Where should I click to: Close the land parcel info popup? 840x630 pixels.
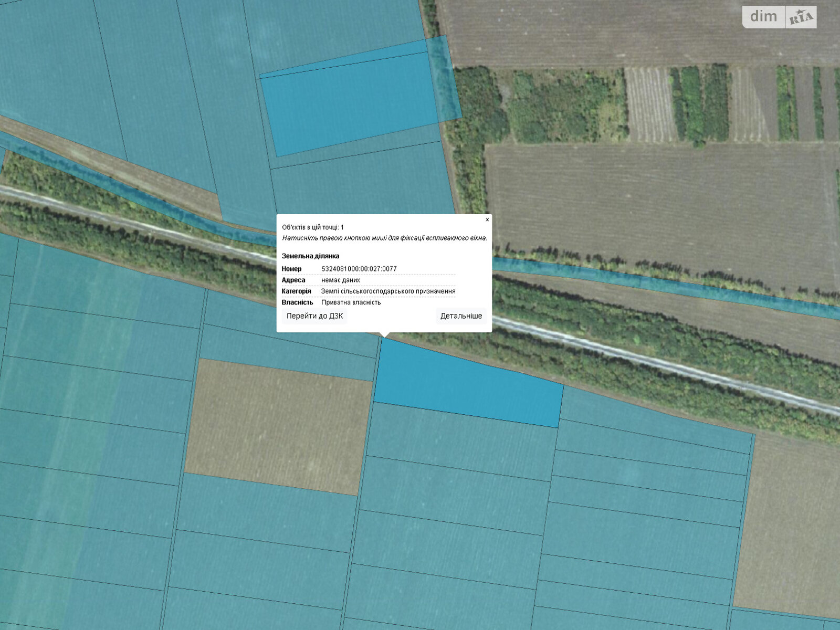click(x=487, y=220)
